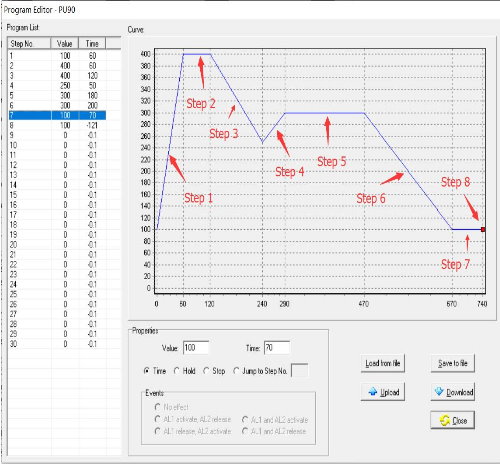The height and width of the screenshot is (464, 500).
Task: Click the Upload arrow icon
Action: [373, 392]
